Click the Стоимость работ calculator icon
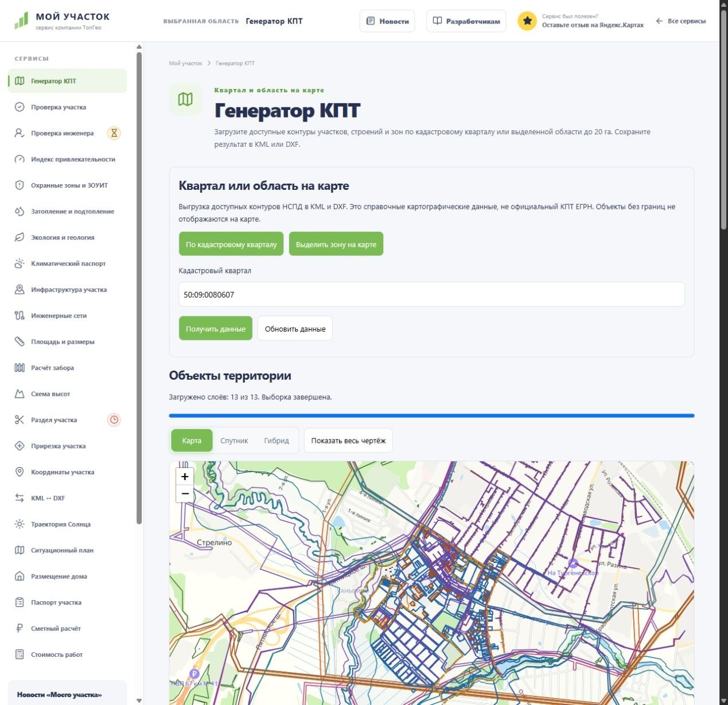 pyautogui.click(x=20, y=655)
